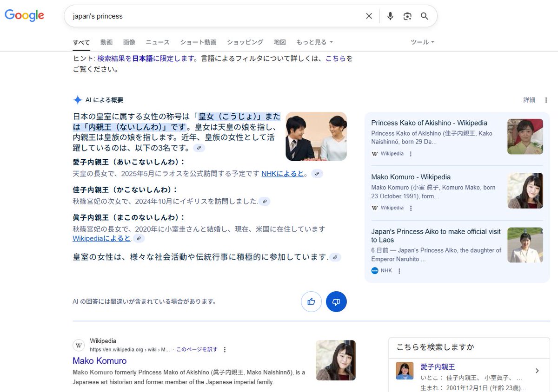Click Princess Kako card thumbnail

525,137
